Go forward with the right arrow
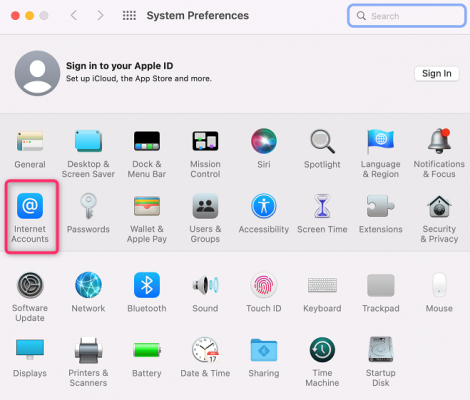This screenshot has width=470, height=400. coord(100,15)
